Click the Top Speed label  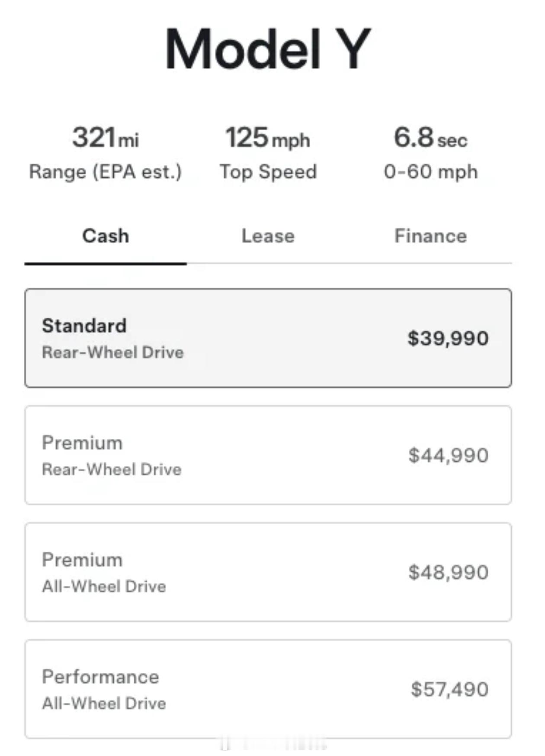(268, 172)
